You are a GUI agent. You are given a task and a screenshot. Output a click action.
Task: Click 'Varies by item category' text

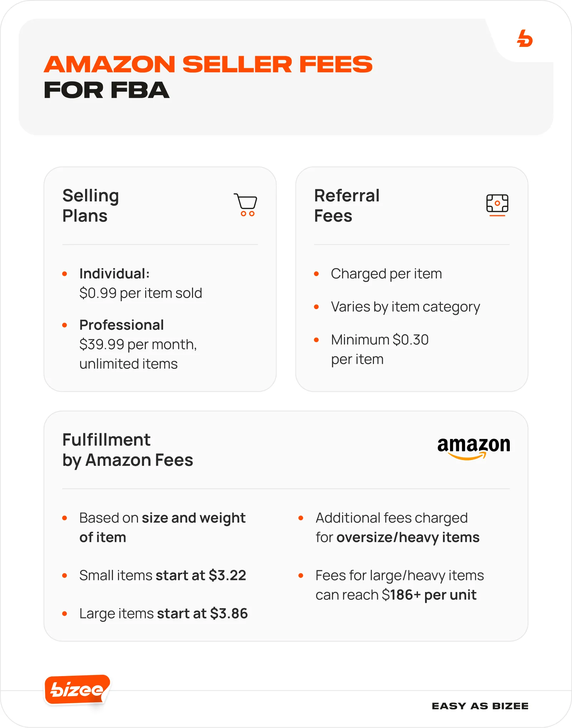coord(405,307)
